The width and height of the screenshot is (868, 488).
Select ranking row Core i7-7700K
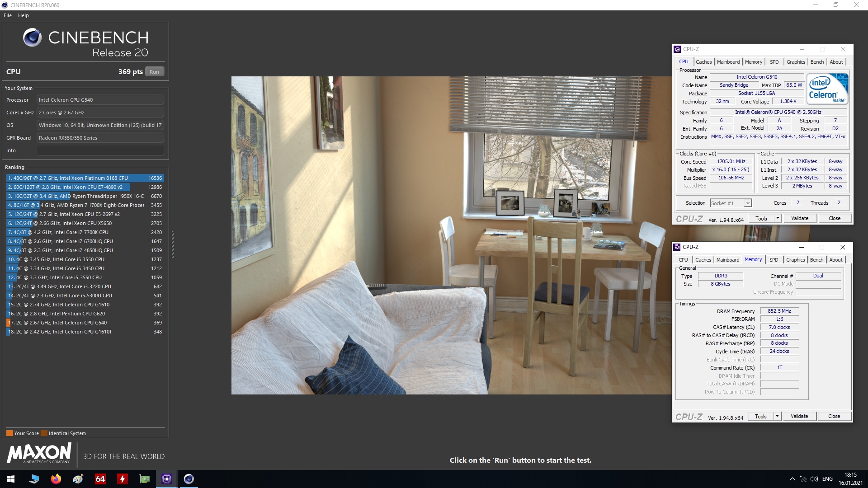[85, 232]
